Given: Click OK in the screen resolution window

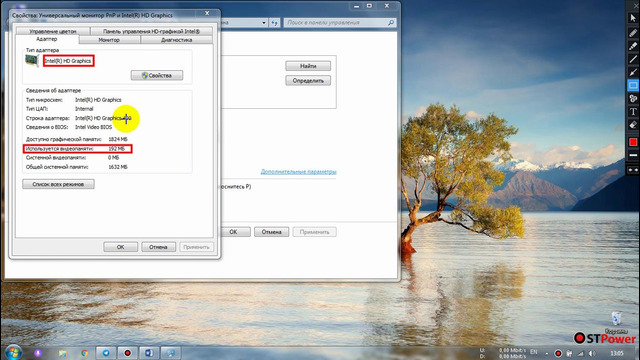Looking at the screenshot, I should coord(233,232).
